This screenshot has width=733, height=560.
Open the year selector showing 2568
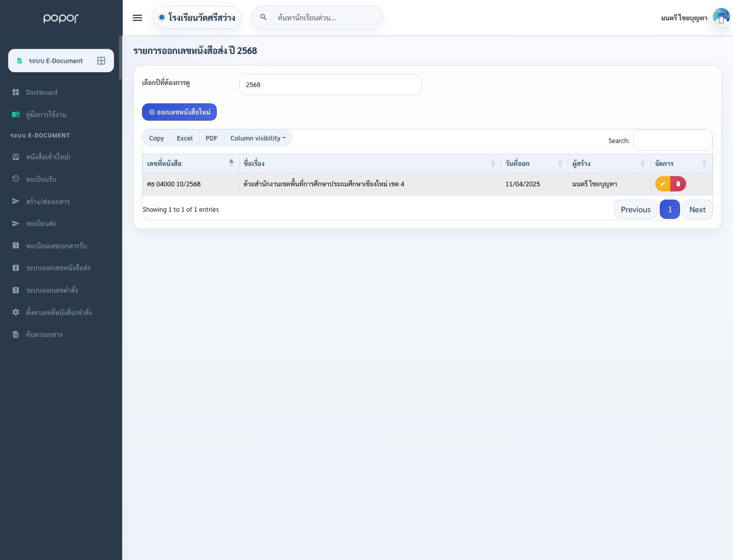pos(330,85)
